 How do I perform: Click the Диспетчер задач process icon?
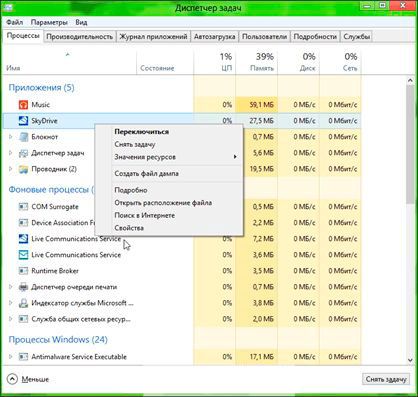pyautogui.click(x=23, y=153)
